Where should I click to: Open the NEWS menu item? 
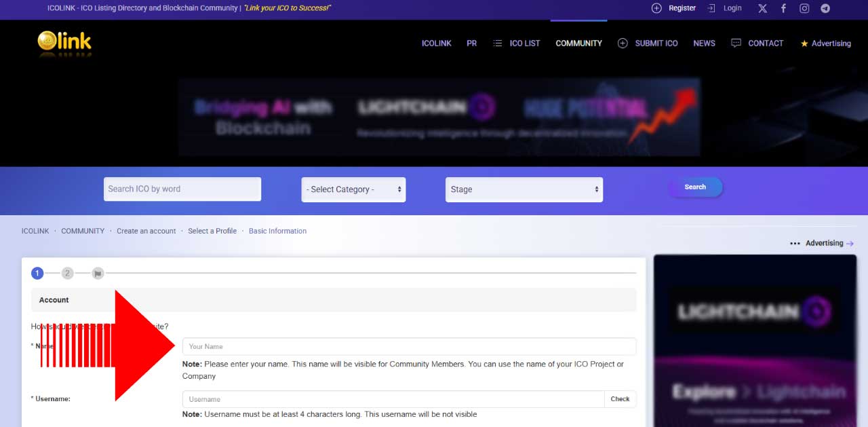pos(704,43)
